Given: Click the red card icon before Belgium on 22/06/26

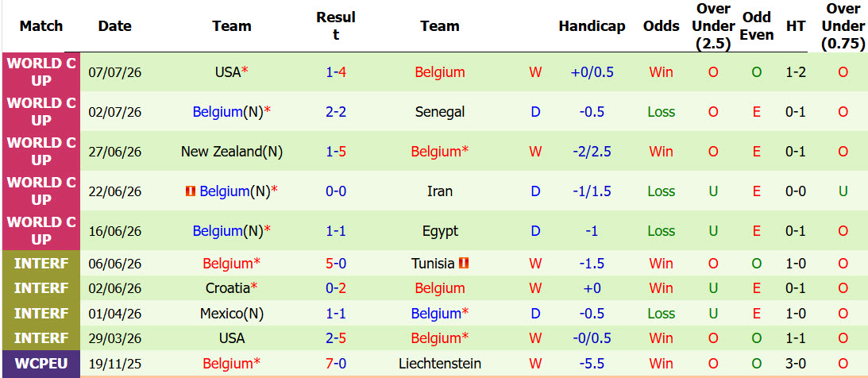Looking at the screenshot, I should pyautogui.click(x=191, y=191).
